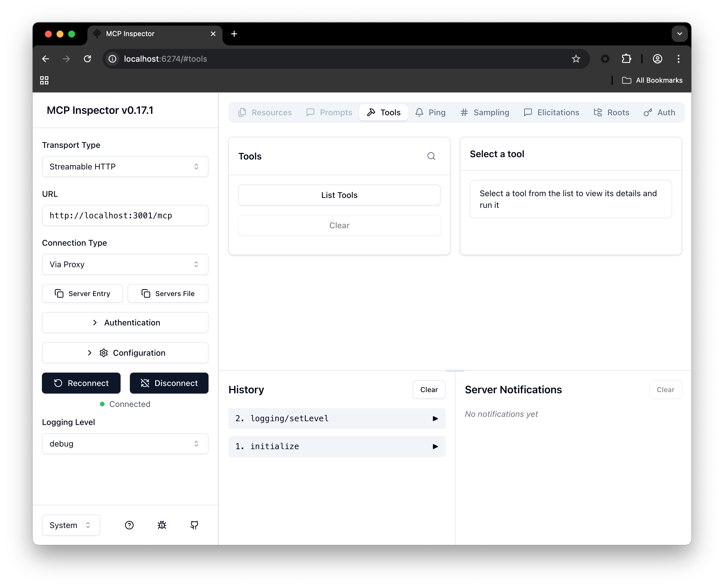Click the Connected status text
724x588 pixels.
click(130, 404)
